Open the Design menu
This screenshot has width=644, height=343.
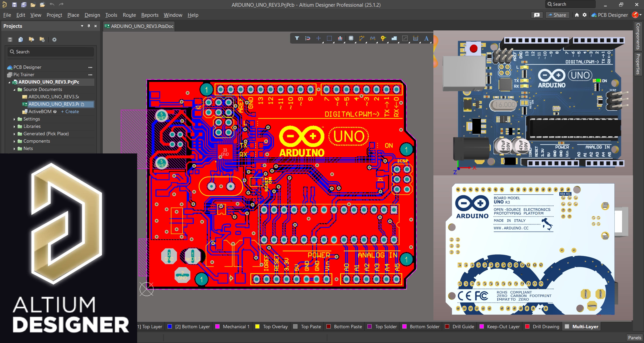click(92, 15)
